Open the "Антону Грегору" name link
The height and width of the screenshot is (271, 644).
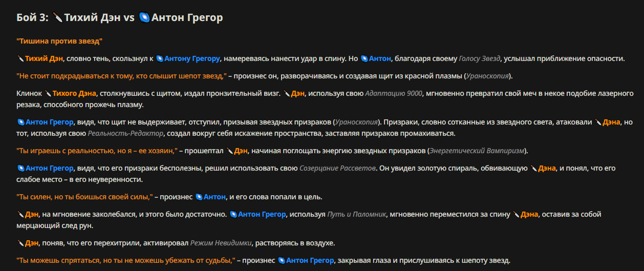[x=192, y=58]
